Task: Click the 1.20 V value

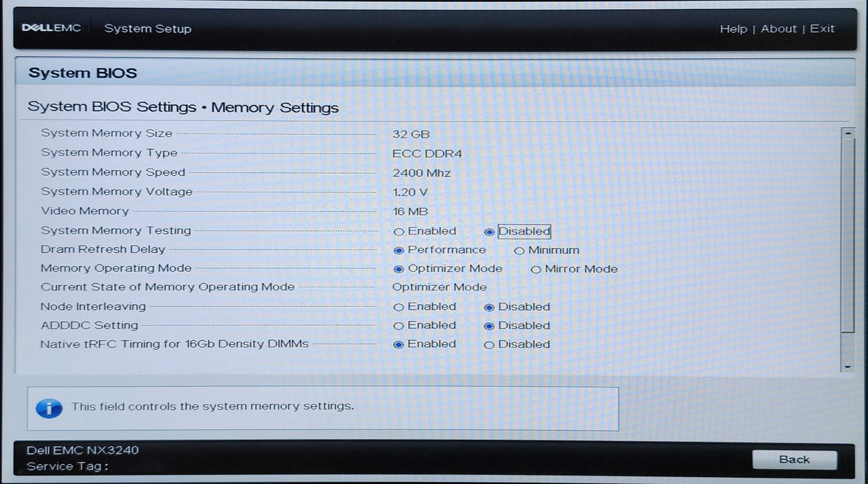Action: click(x=410, y=192)
